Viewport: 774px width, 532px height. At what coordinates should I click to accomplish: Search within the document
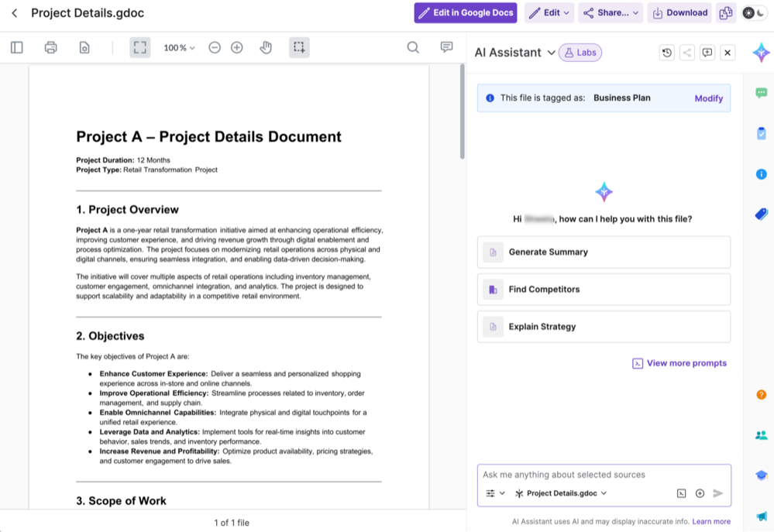(413, 47)
